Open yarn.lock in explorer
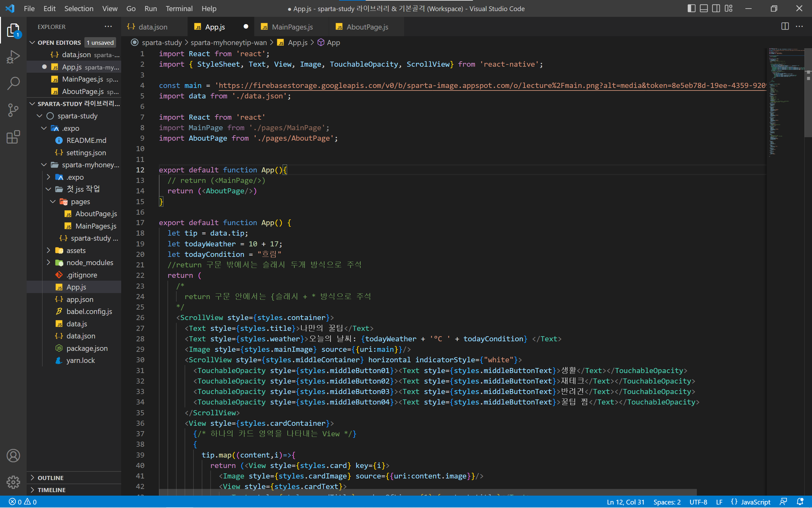Image resolution: width=812 pixels, height=508 pixels. (x=74, y=360)
